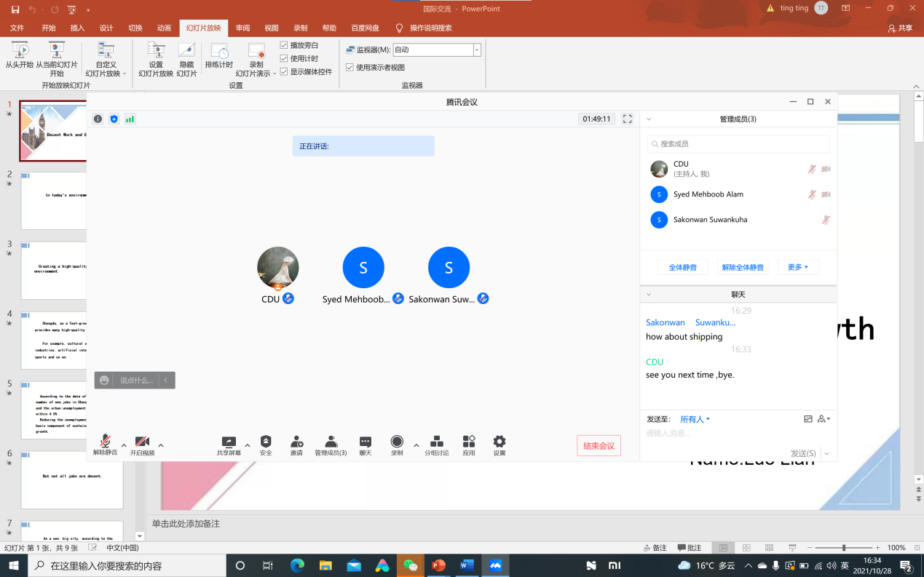The width and height of the screenshot is (924, 577).
Task: Adjust the PowerPoint zoom slider
Action: [844, 548]
